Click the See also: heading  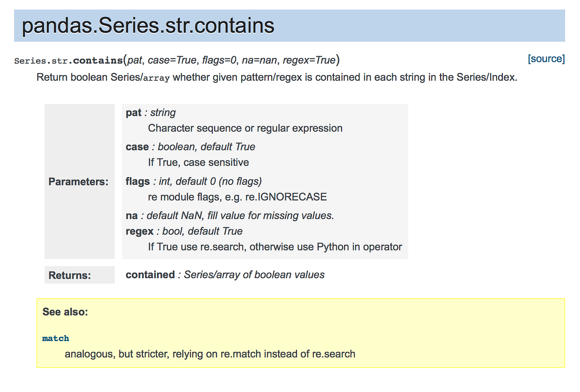(65, 312)
